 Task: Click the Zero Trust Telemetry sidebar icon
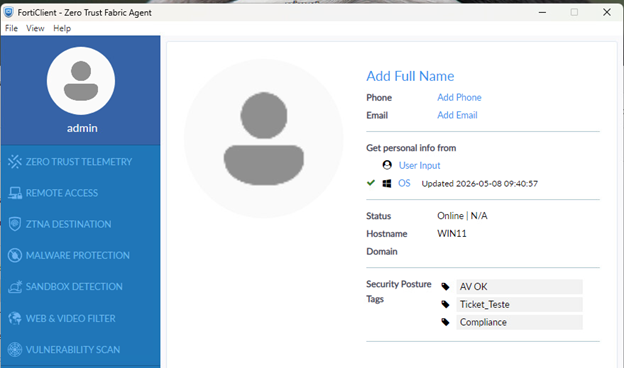click(x=15, y=162)
